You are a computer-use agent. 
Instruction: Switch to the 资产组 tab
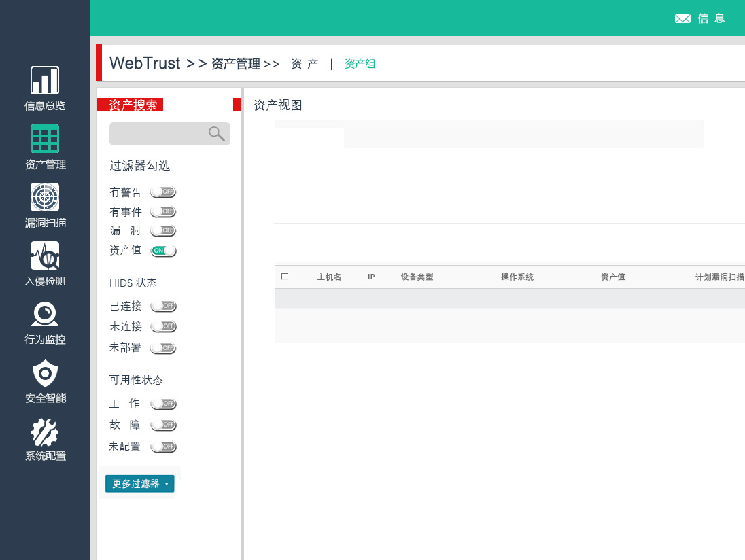click(360, 63)
